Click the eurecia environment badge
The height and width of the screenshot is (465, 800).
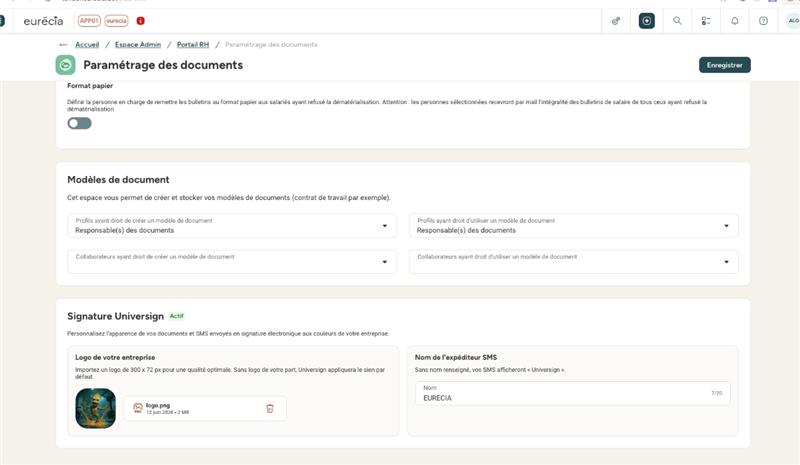(x=116, y=21)
